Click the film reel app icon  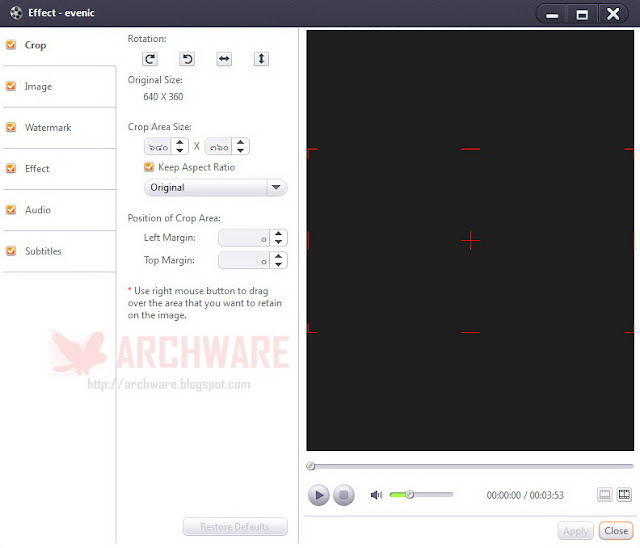click(16, 13)
